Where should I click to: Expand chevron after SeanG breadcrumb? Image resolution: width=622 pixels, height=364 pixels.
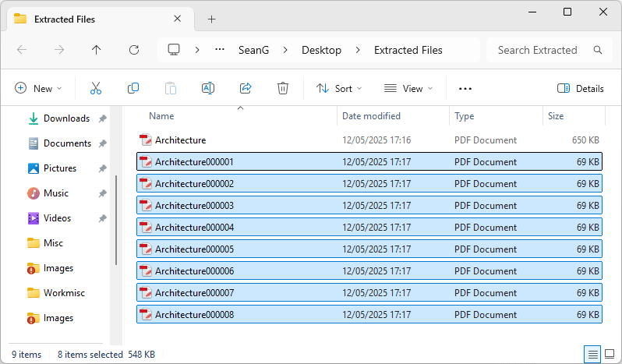(285, 50)
